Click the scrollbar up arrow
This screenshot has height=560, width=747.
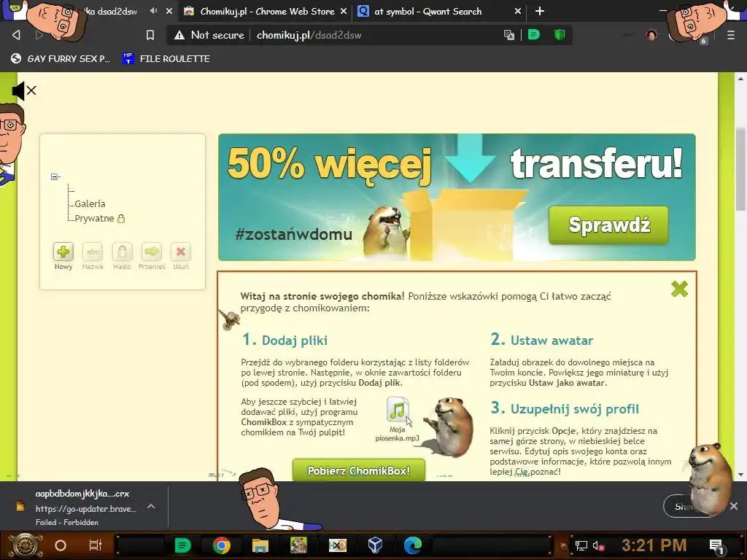(x=740, y=79)
